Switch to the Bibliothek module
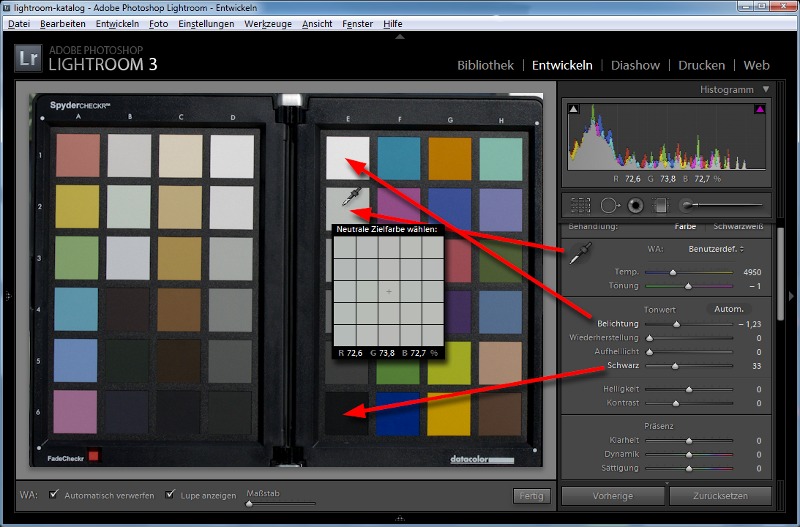This screenshot has width=800, height=527. click(x=485, y=65)
